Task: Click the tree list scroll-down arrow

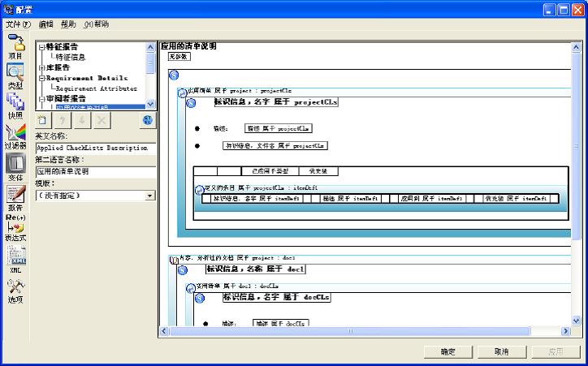Action: click(x=150, y=104)
